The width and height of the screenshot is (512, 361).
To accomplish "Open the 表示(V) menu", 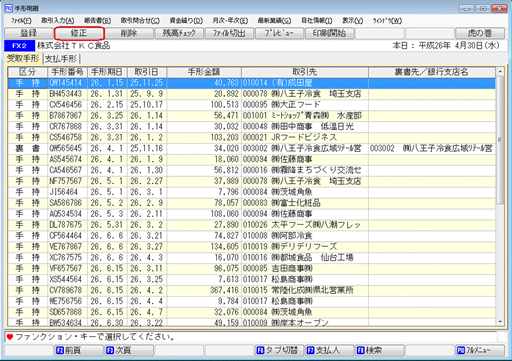I will click(x=353, y=21).
